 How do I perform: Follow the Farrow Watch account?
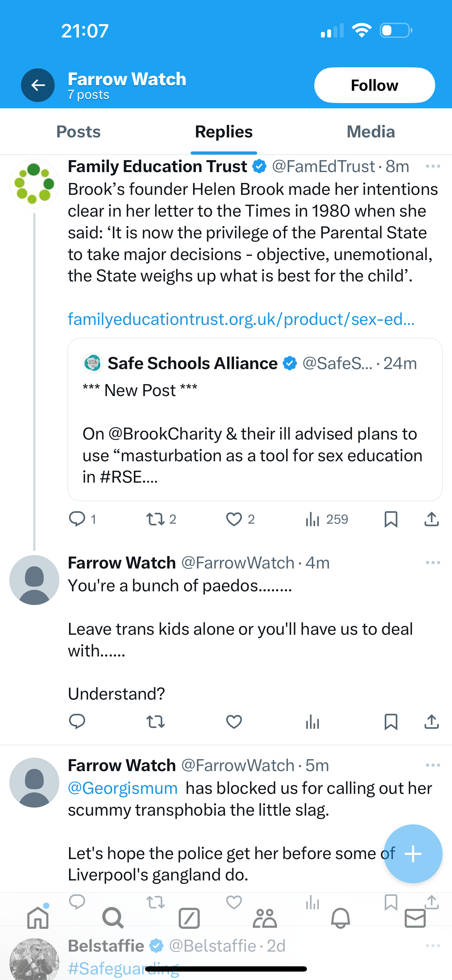[x=374, y=85]
